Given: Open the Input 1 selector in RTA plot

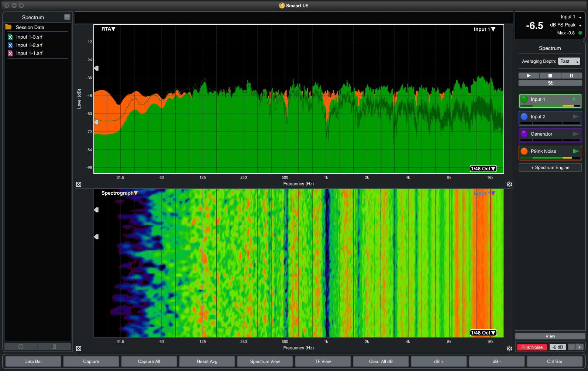Looking at the screenshot, I should click(485, 29).
